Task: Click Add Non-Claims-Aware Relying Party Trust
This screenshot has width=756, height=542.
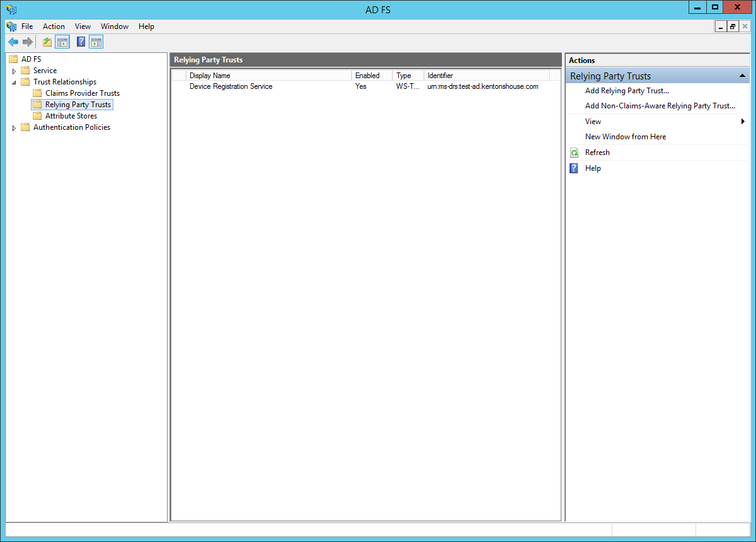Action: (x=660, y=106)
